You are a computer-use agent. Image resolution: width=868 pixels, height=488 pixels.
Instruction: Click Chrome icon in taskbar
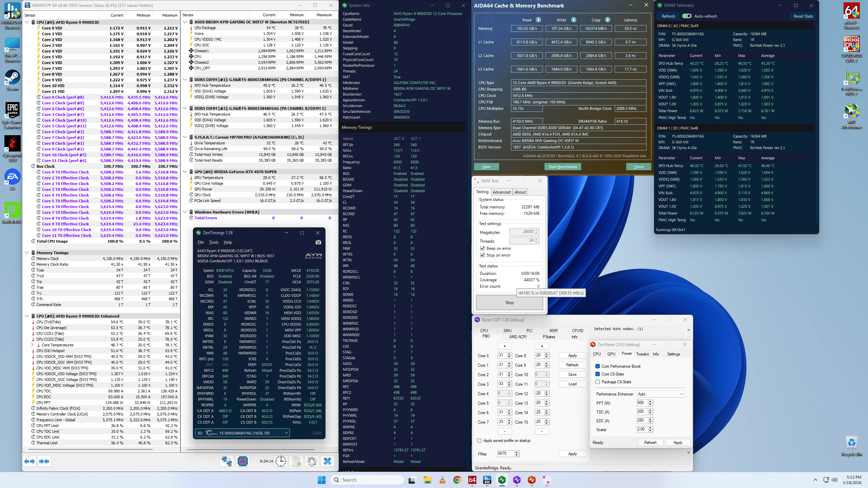[x=457, y=480]
